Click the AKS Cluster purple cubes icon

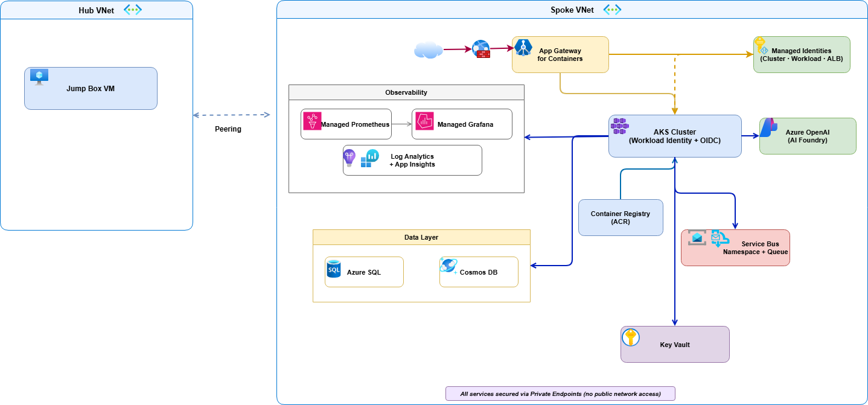click(621, 126)
